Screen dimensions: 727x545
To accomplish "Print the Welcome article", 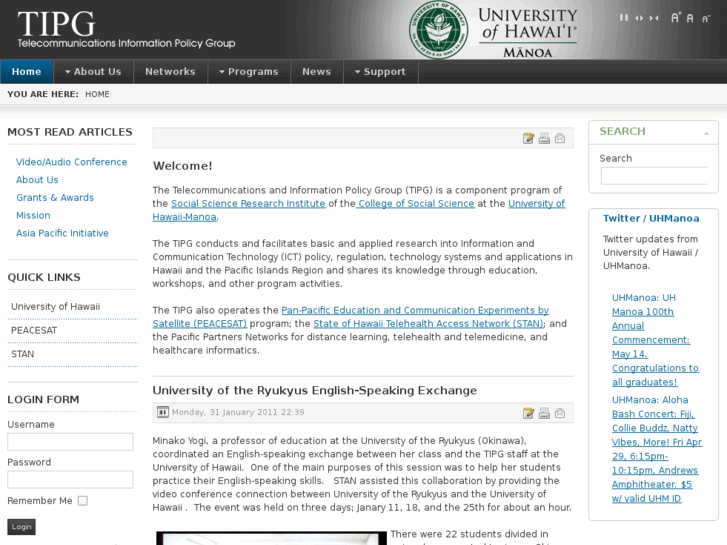I will coord(544,138).
